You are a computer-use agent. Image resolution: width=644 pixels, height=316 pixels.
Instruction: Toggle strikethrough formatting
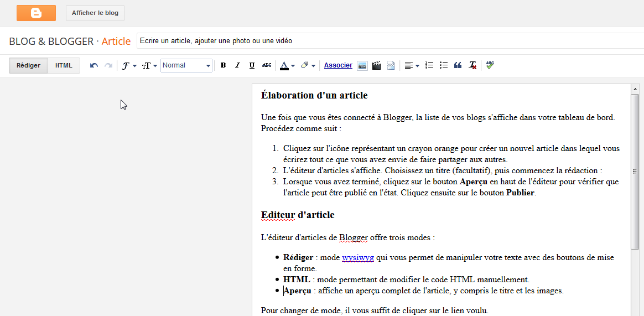[267, 65]
